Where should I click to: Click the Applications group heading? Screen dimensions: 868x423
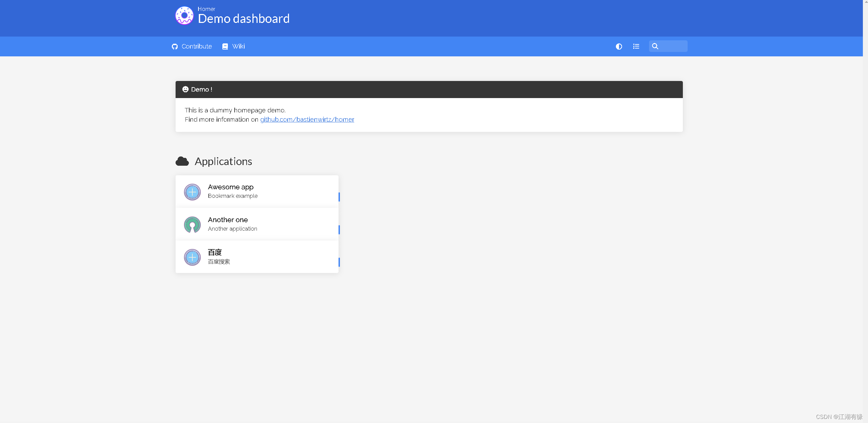pyautogui.click(x=223, y=161)
